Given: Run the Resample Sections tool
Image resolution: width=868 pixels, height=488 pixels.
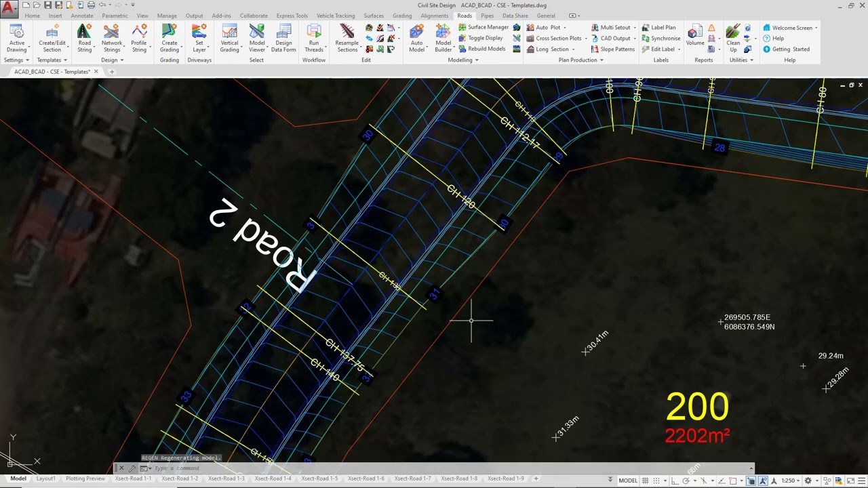Looking at the screenshot, I should click(347, 38).
